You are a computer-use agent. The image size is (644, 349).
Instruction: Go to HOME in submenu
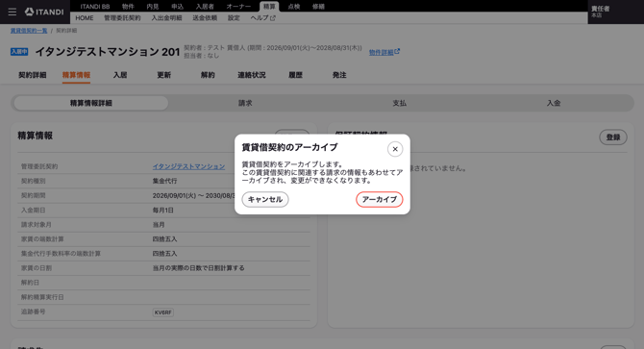click(85, 18)
